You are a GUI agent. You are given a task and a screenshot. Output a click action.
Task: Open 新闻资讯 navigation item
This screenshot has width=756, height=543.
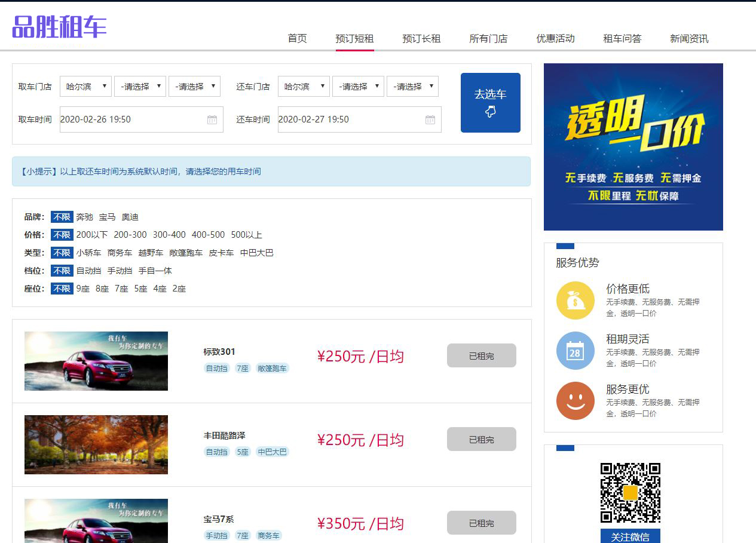pos(689,38)
